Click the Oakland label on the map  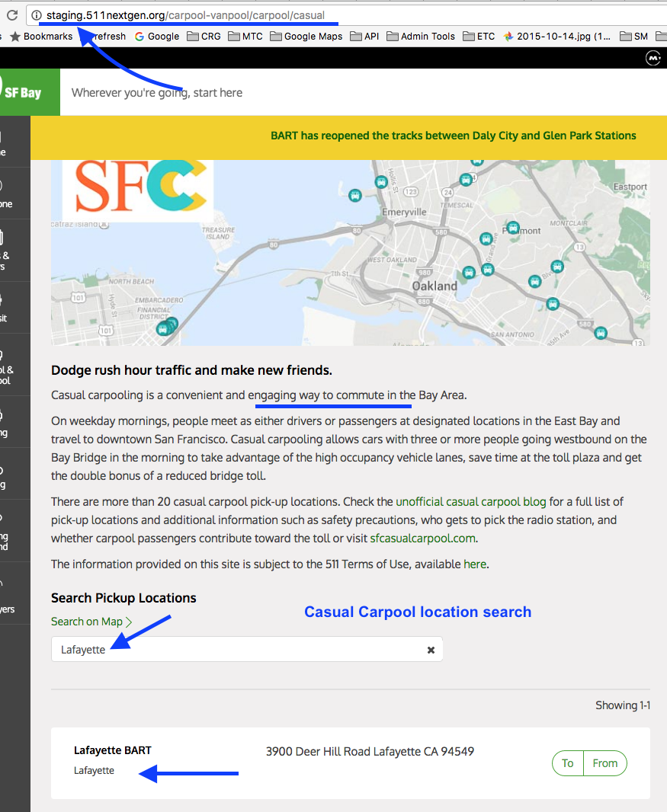(x=435, y=286)
